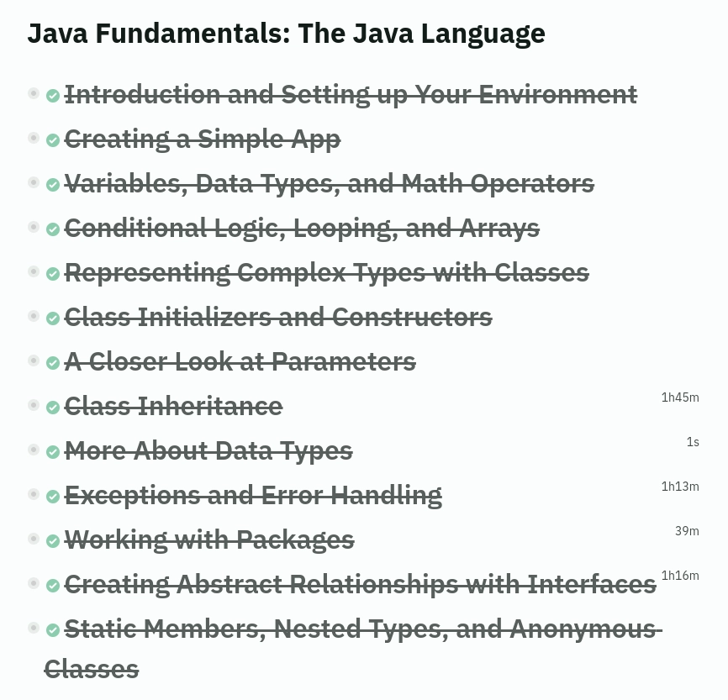Click the 39m duration label
728x700 pixels.
click(x=686, y=531)
